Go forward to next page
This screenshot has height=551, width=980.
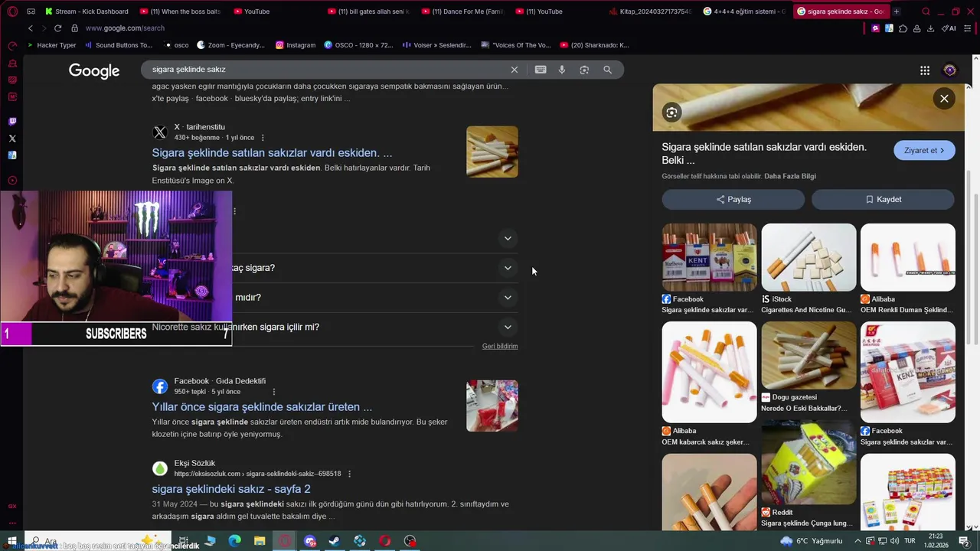tap(43, 28)
